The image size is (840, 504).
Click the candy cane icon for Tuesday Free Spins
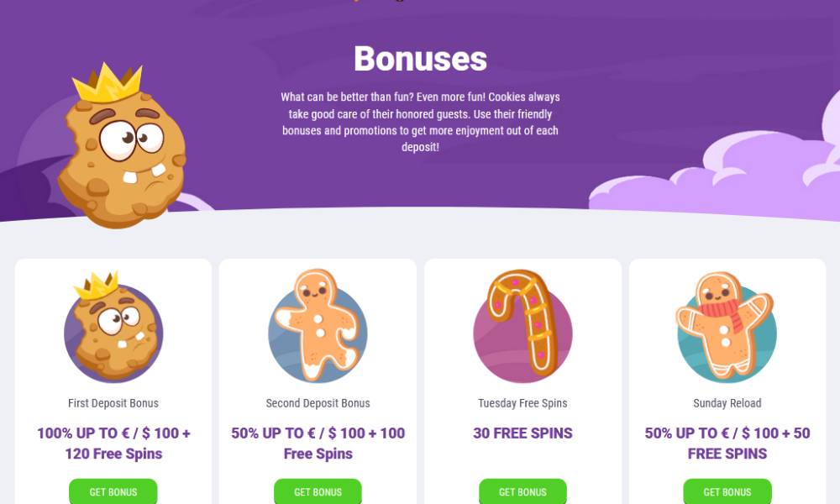[x=522, y=326]
